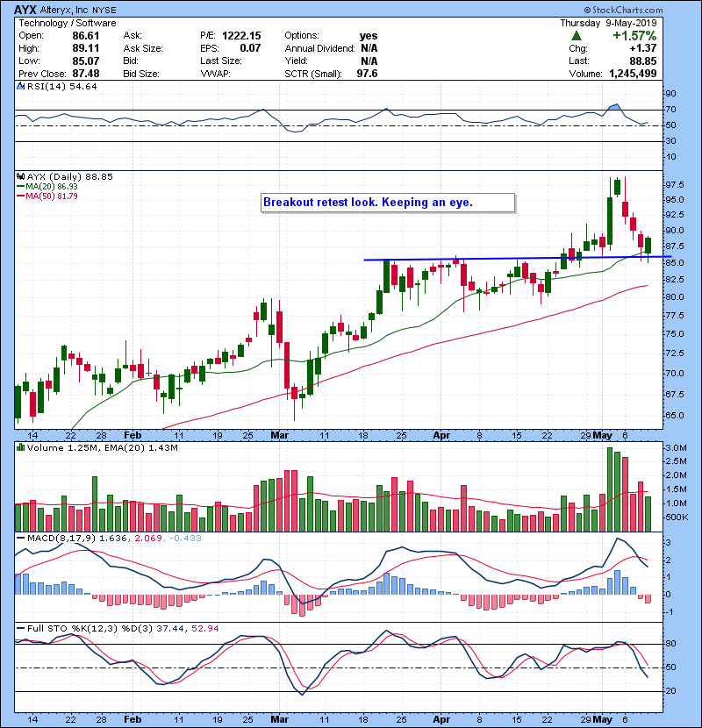This screenshot has width=702, height=728.
Task: Click the Technology / Software sector label
Action: click(68, 23)
